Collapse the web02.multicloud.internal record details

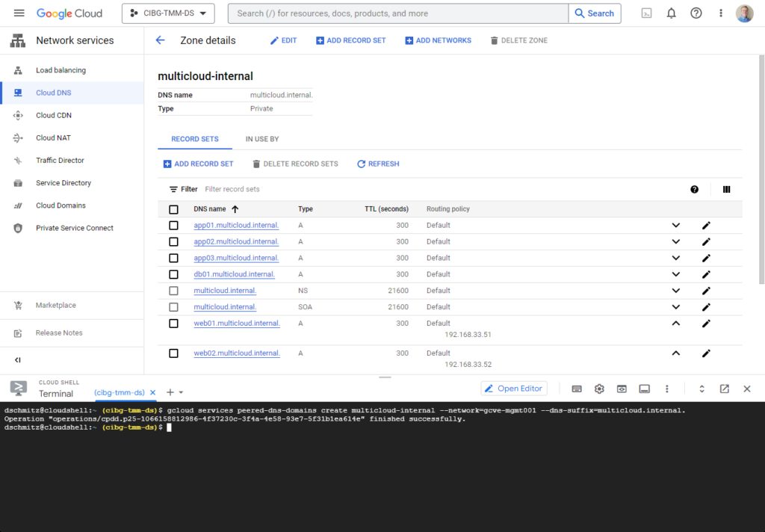[x=675, y=353]
